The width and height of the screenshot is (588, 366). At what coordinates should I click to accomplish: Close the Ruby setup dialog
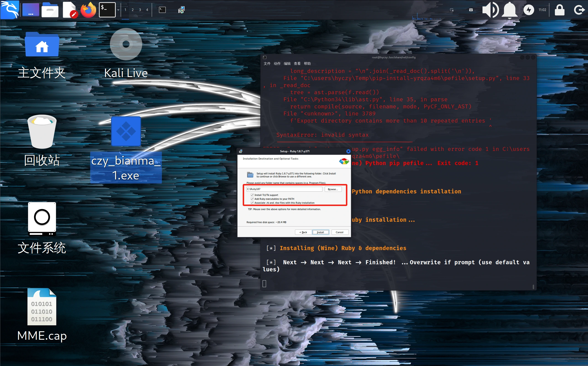[x=348, y=151]
